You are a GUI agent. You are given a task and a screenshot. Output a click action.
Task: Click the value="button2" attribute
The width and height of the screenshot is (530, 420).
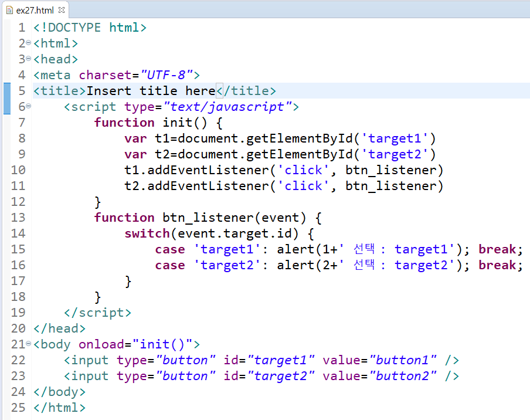[379, 376]
